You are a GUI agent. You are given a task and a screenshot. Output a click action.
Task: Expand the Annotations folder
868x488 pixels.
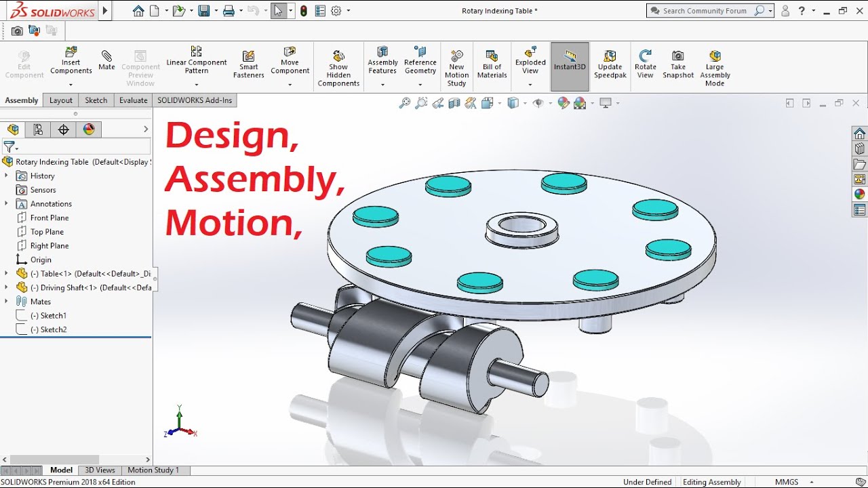6,203
